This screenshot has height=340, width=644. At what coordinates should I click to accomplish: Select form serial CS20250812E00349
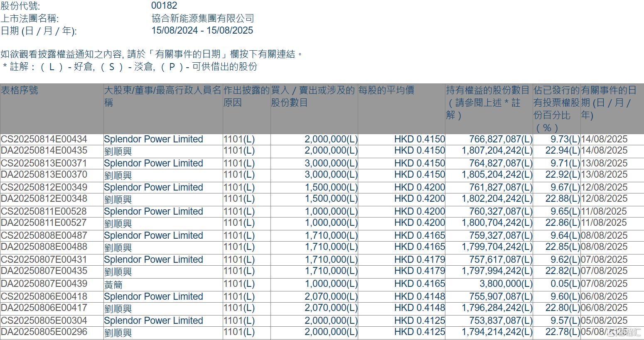click(44, 187)
